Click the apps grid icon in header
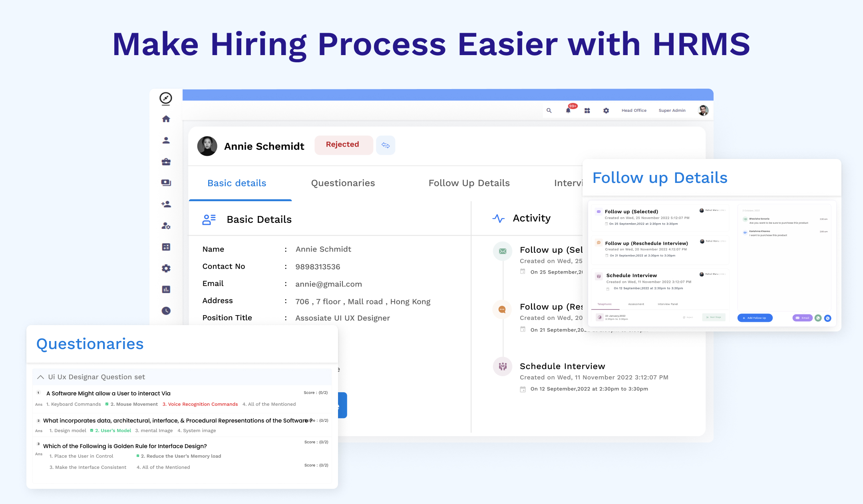Viewport: 863px width, 504px height. 587,111
